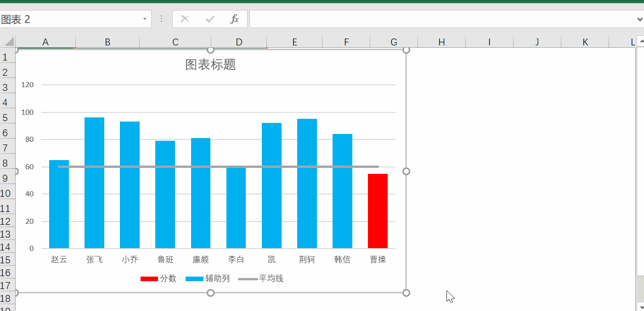The height and width of the screenshot is (311, 644).
Task: Select column I header
Action: click(x=489, y=42)
